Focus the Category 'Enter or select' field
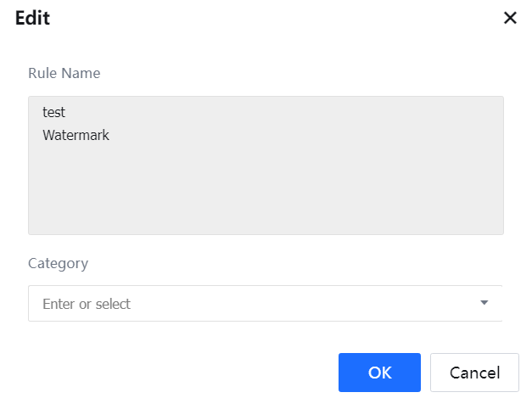Viewport: 532px width, 398px height. pyautogui.click(x=255, y=304)
